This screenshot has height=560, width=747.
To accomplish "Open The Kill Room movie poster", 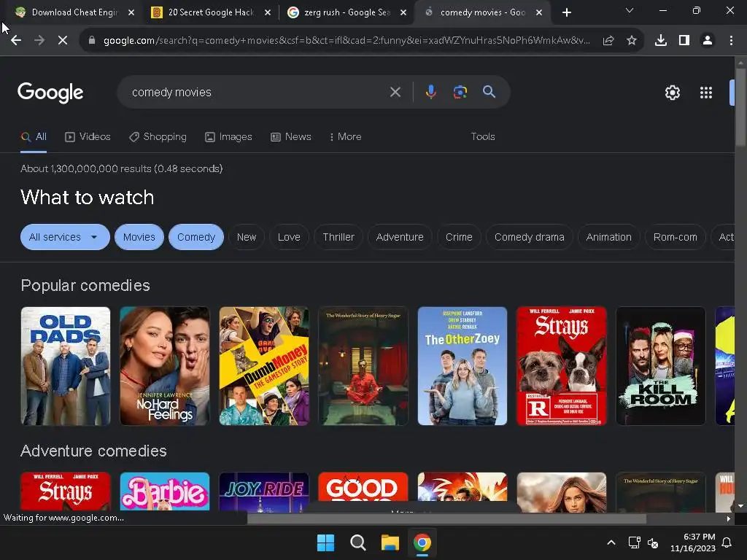I will tap(661, 366).
